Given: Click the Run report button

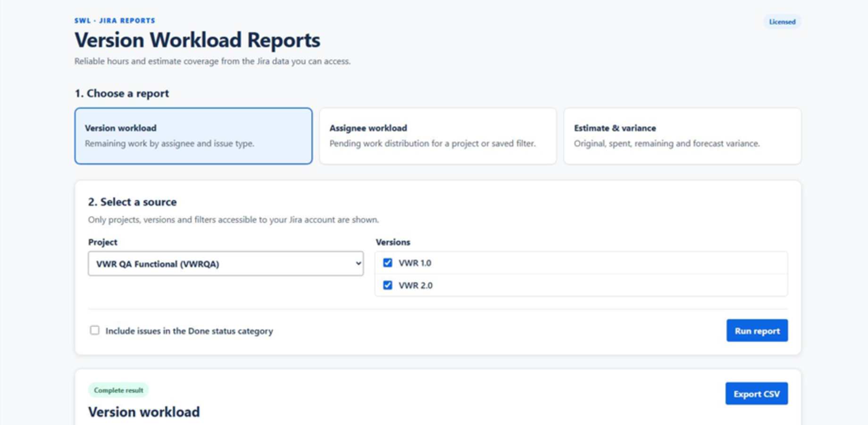Looking at the screenshot, I should click(757, 331).
